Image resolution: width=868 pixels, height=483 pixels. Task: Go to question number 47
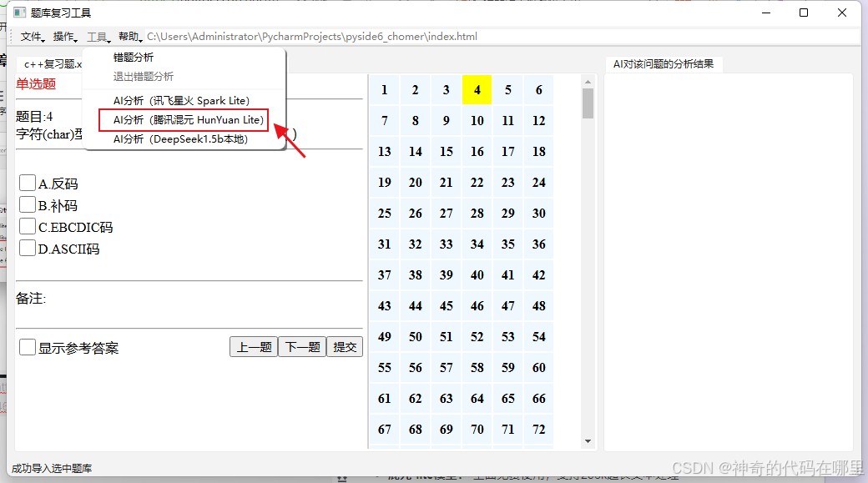coord(508,306)
